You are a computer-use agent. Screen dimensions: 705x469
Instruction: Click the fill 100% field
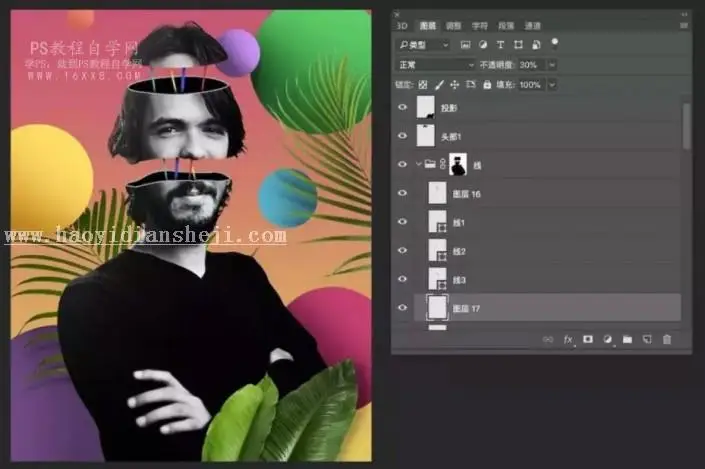pyautogui.click(x=532, y=85)
